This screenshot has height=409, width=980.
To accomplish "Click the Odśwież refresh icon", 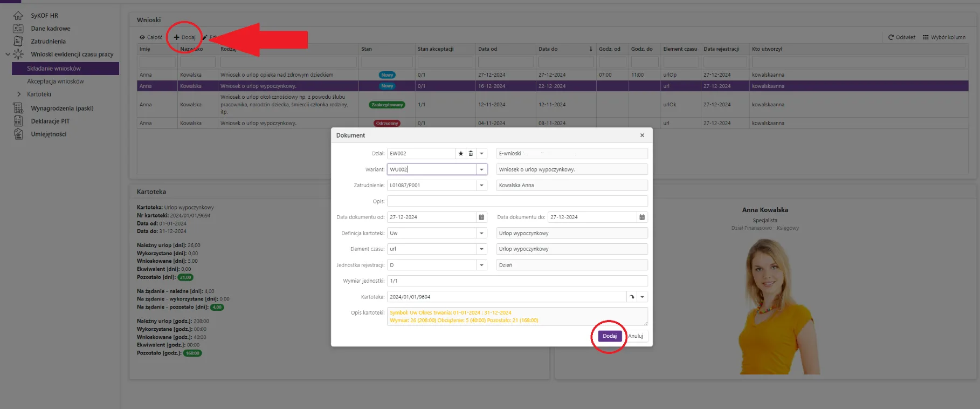I will [x=891, y=37].
